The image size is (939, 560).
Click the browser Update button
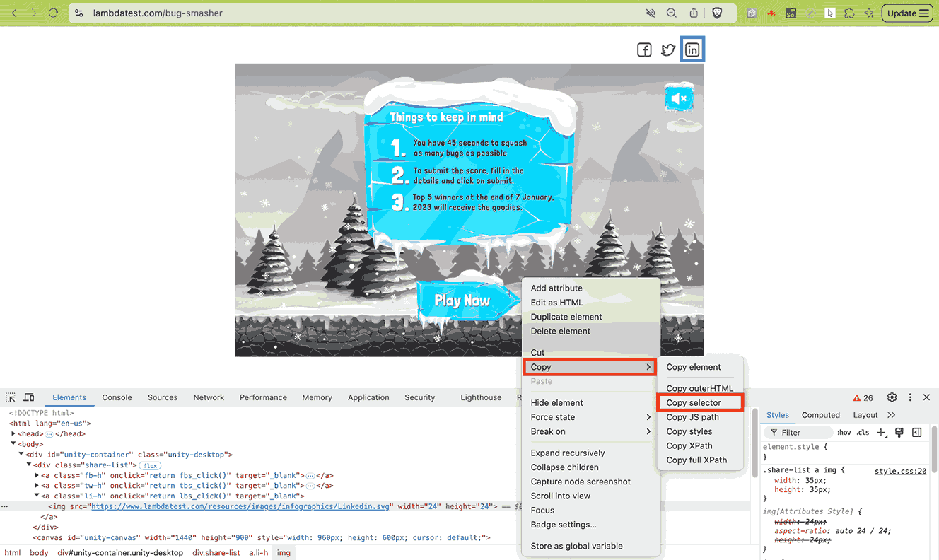907,13
